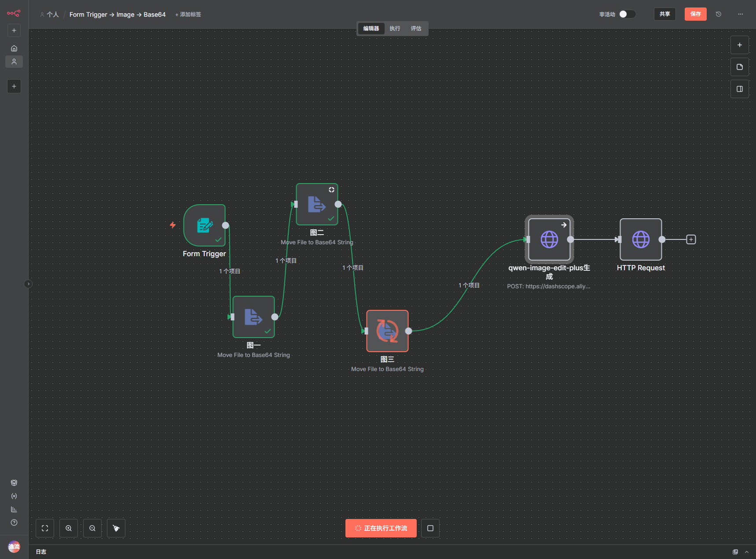The width and height of the screenshot is (756, 559).
Task: Select the 图一 Move File node
Action: pos(253,317)
